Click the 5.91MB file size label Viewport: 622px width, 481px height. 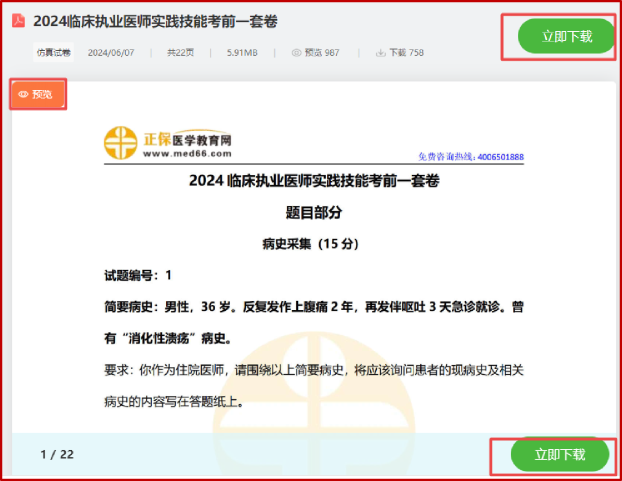coord(246,52)
